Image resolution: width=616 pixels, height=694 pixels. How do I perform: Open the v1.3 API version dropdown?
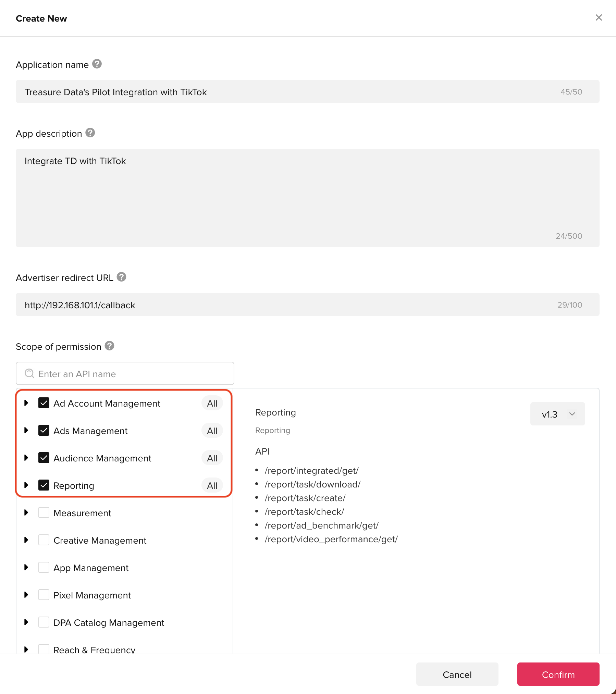(557, 414)
